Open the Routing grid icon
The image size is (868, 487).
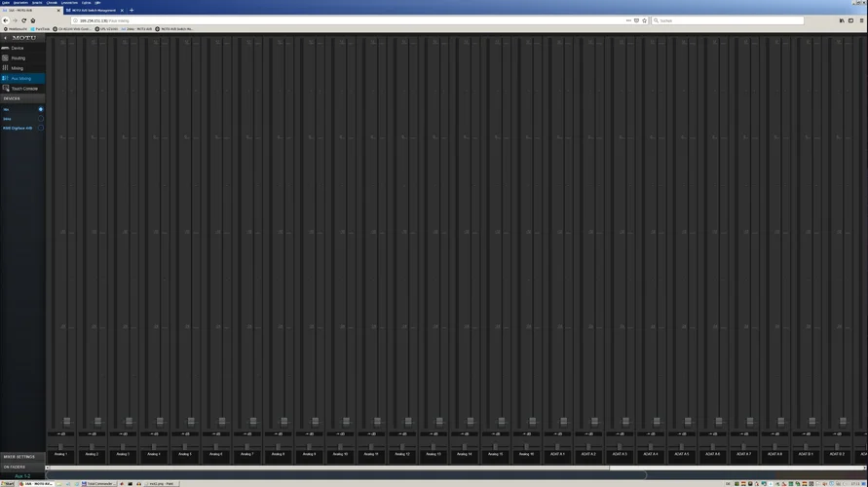(5, 57)
